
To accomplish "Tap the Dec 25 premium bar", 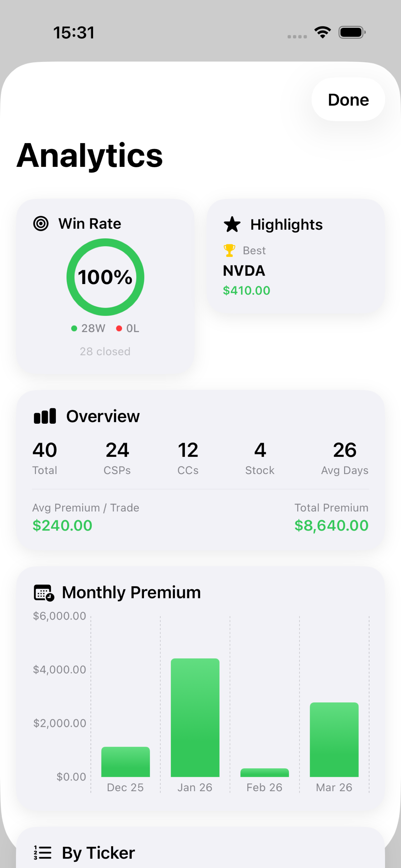I will (x=126, y=762).
